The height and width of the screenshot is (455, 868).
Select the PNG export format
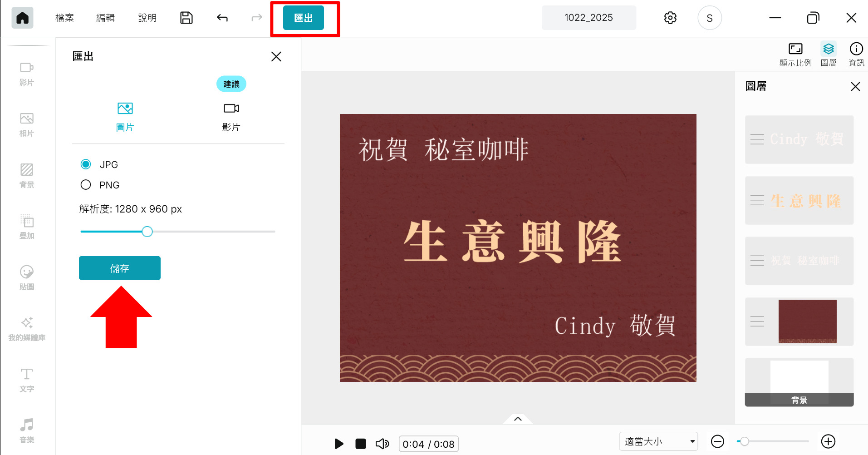(x=86, y=185)
